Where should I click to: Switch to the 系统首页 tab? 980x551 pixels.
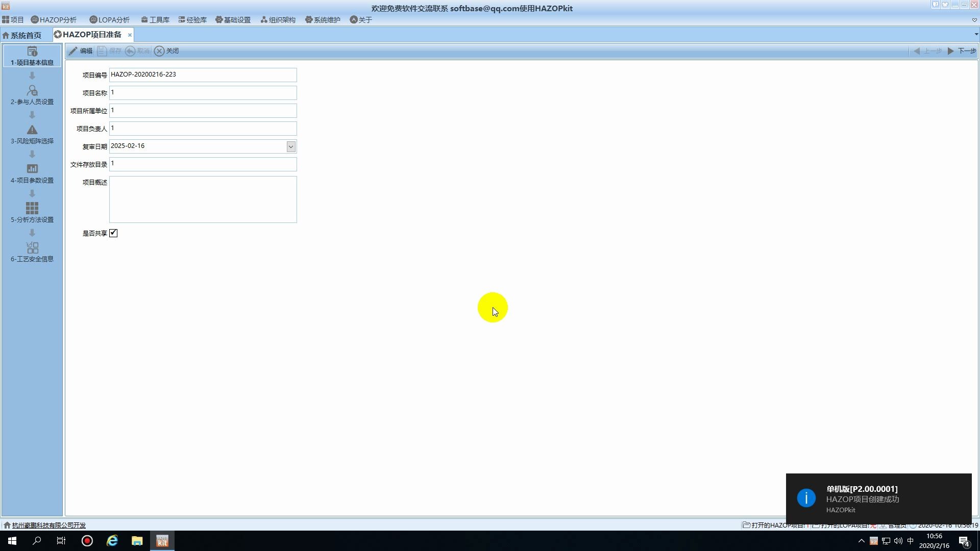22,35
